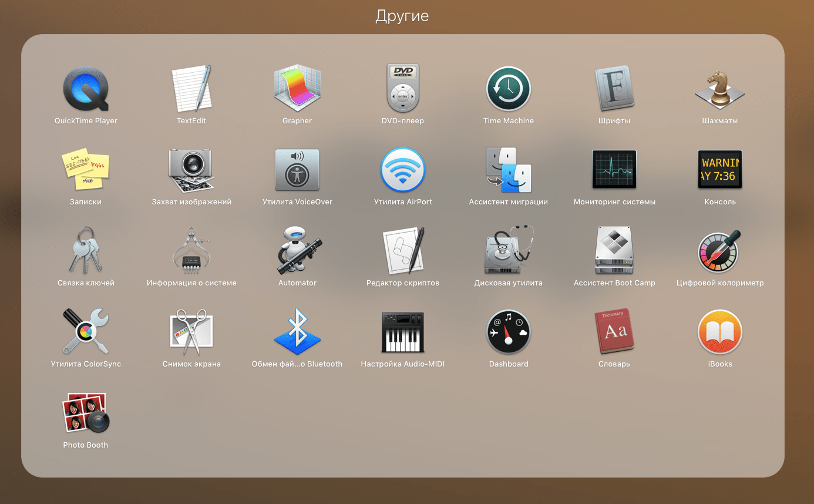
Task: Launch Дисковая утилита
Action: [509, 251]
